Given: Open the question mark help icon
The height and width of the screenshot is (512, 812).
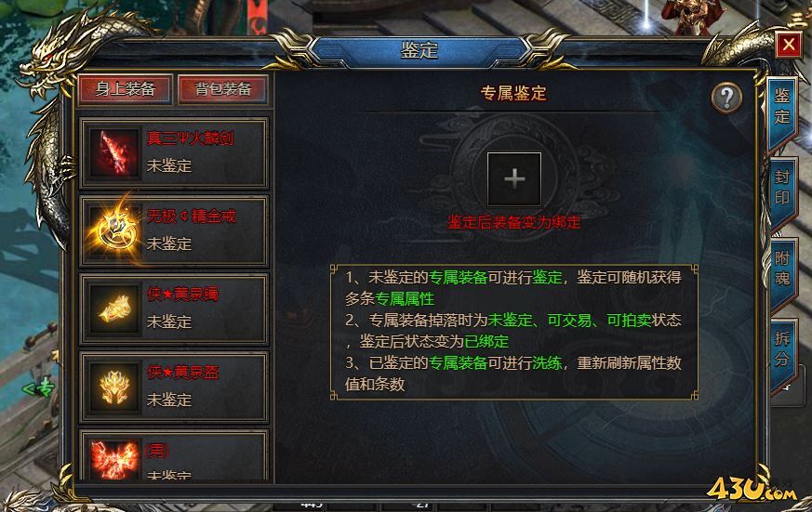Looking at the screenshot, I should tap(726, 98).
